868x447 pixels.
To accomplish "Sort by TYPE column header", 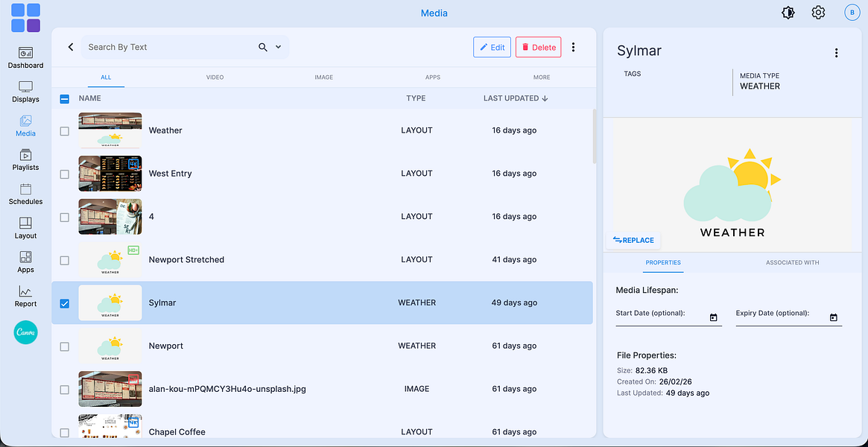I will (416, 98).
